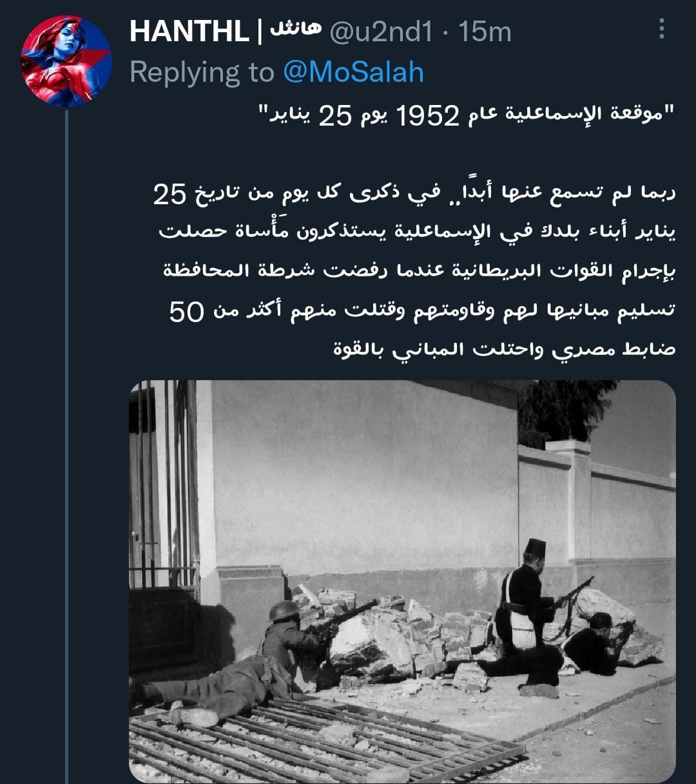This screenshot has width=696, height=784.
Task: Click the 'Replying to' label
Action: point(202,73)
